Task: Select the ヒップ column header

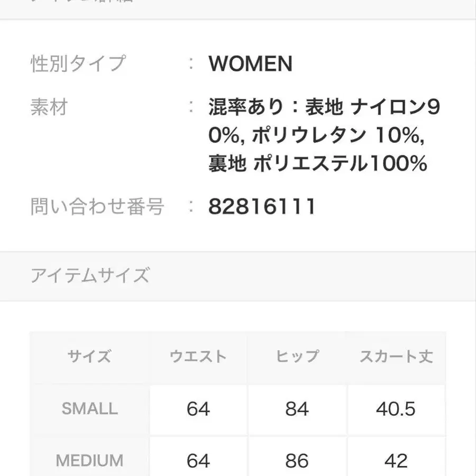Action: coord(297,357)
